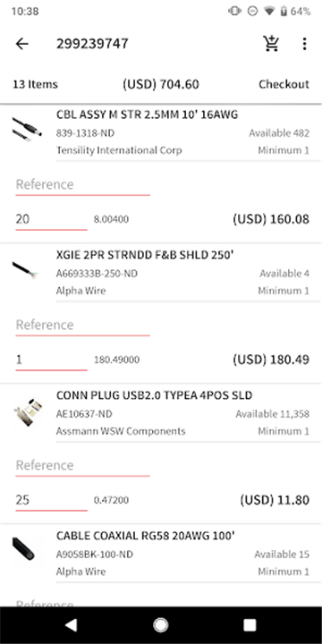This screenshot has height=644, width=322.
Task: Edit the quantity field showing 20
Action: 51,220
